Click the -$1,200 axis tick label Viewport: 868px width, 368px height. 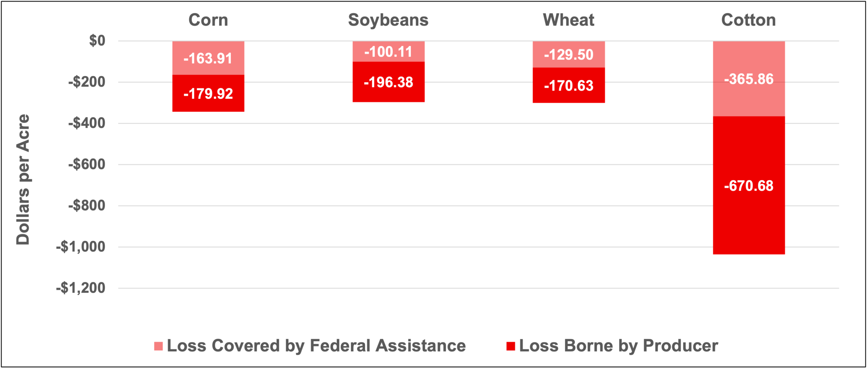coord(81,288)
